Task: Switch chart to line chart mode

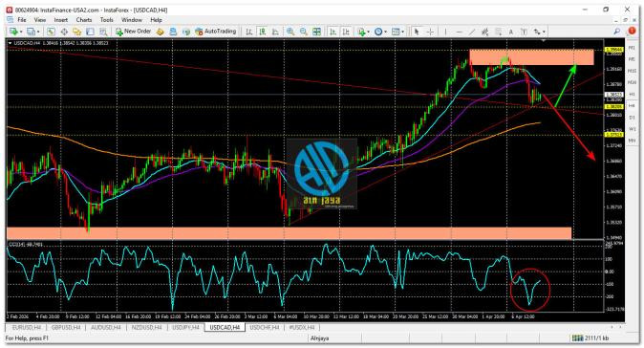Action: [x=275, y=32]
